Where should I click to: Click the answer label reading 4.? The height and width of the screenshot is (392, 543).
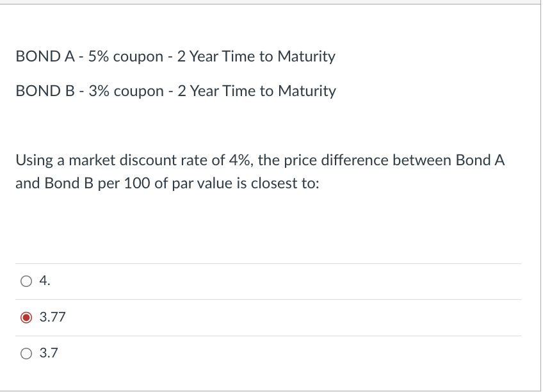44,280
